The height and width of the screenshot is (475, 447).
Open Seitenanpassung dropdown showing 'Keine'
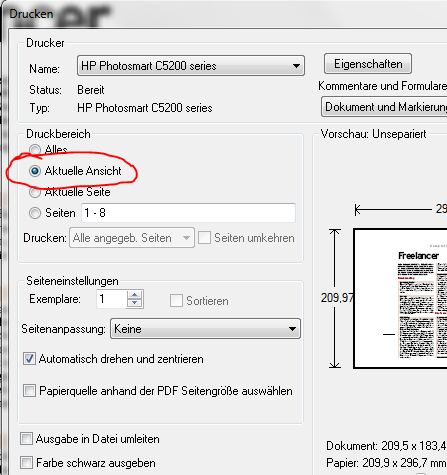point(205,329)
